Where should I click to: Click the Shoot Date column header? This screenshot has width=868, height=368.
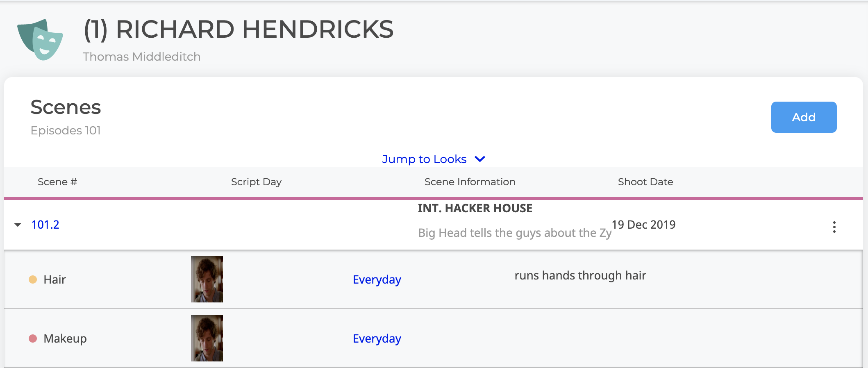pos(645,182)
